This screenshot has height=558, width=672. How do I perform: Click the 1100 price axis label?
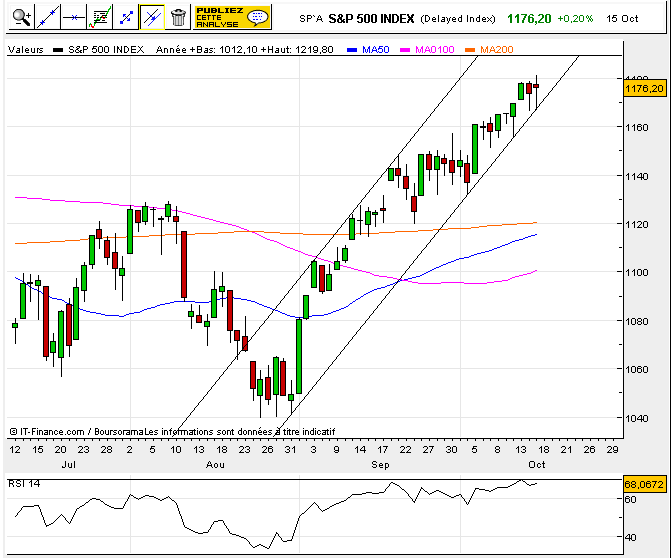tap(638, 272)
